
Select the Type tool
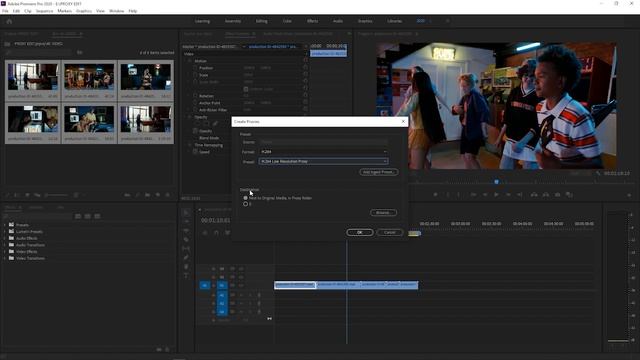186,276
